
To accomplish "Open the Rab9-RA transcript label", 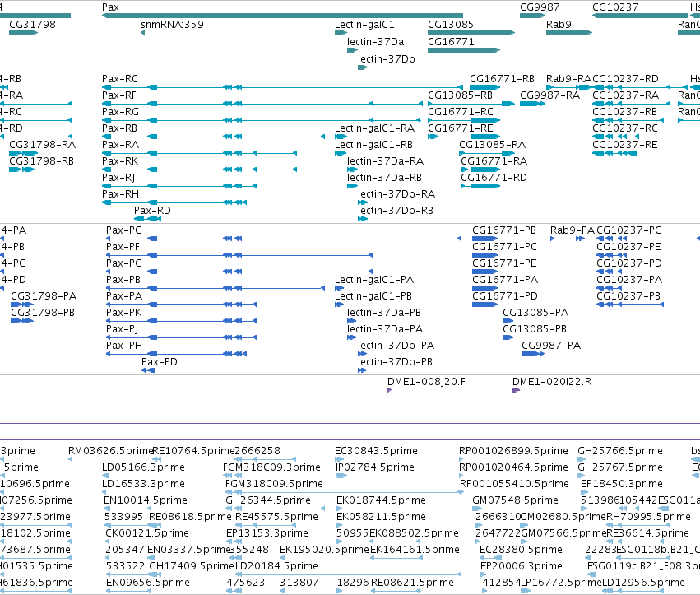I will [568, 79].
